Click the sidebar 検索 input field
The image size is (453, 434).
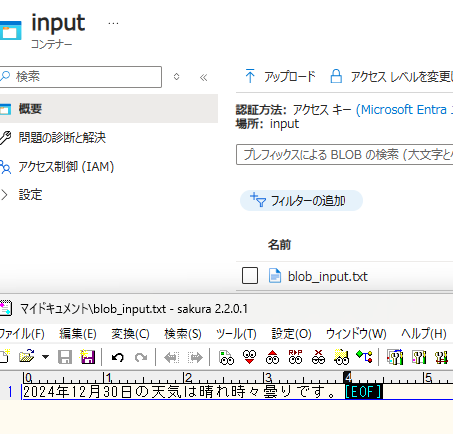[x=81, y=77]
